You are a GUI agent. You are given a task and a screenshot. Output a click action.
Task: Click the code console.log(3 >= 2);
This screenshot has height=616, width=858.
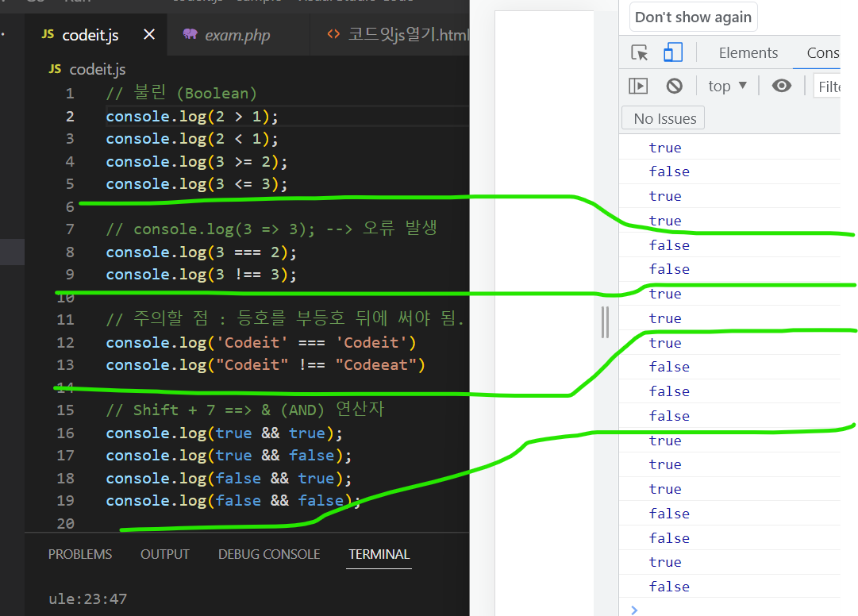196,162
